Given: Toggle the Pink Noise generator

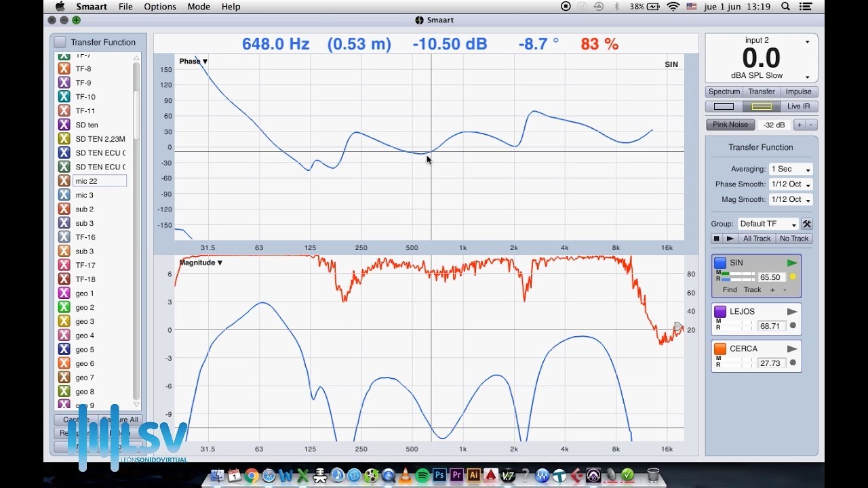Looking at the screenshot, I should [730, 125].
